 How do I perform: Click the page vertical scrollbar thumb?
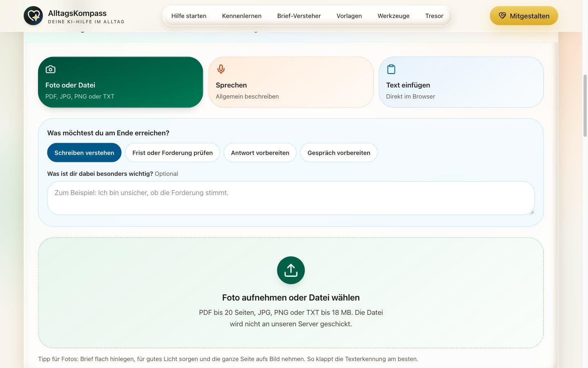tap(585, 105)
